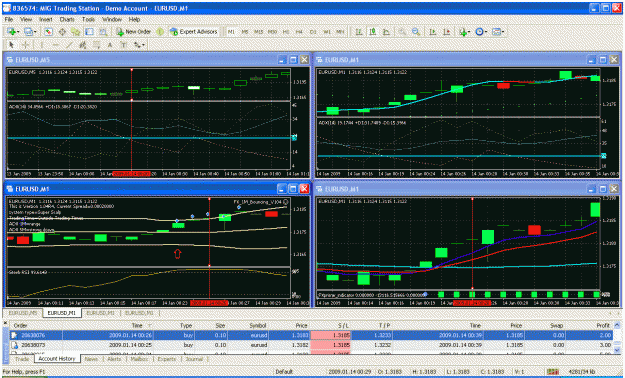
Task: Open the Help menu
Action: [134, 19]
